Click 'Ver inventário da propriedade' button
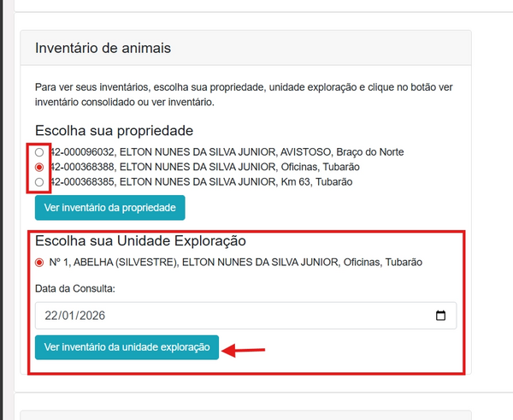The width and height of the screenshot is (513, 420). tap(109, 208)
